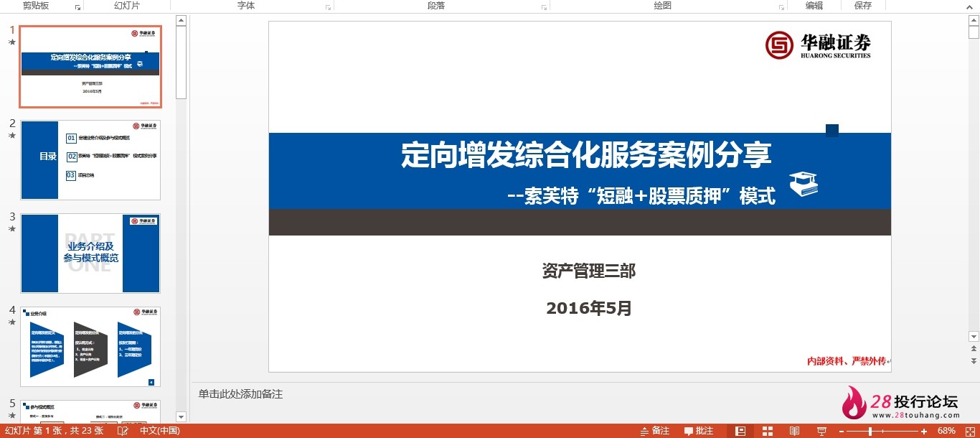Click the animation star under slide 5 number
This screenshot has width=980, height=438.
pos(11,416)
